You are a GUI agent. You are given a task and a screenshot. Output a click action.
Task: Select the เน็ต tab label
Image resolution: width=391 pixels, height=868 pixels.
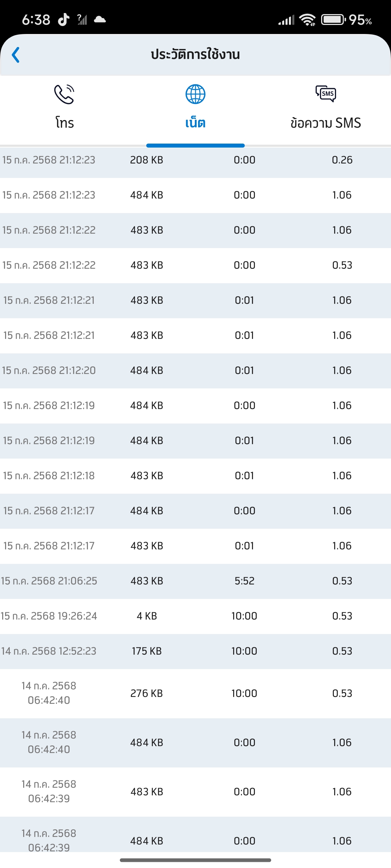(x=195, y=123)
